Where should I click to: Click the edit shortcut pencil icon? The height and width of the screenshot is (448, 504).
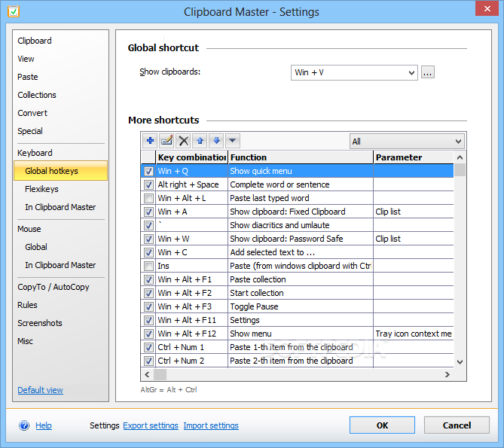166,141
